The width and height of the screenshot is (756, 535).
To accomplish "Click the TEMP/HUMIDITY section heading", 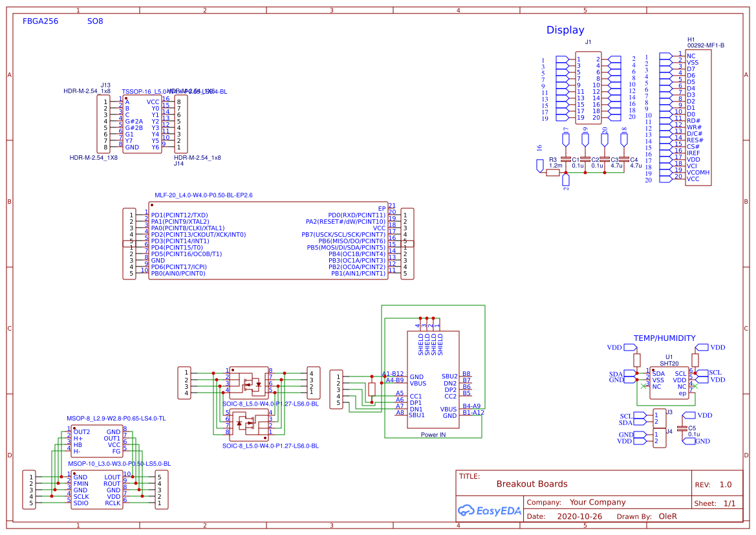I will [665, 338].
